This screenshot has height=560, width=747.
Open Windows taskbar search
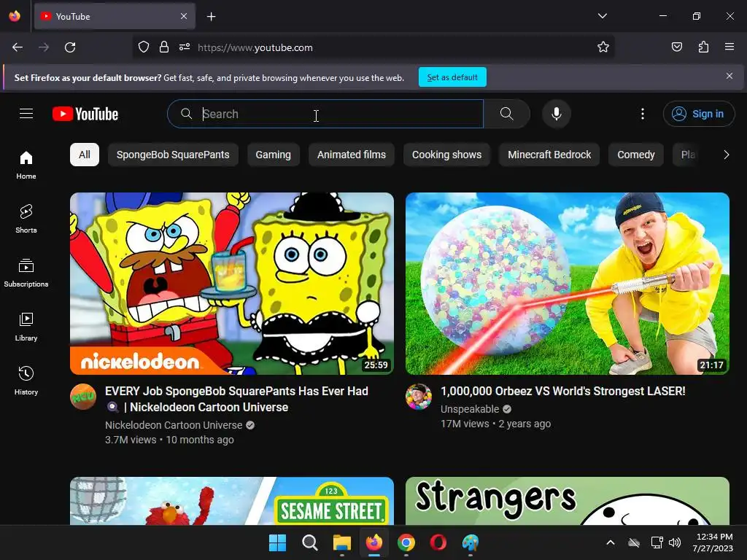[309, 542]
